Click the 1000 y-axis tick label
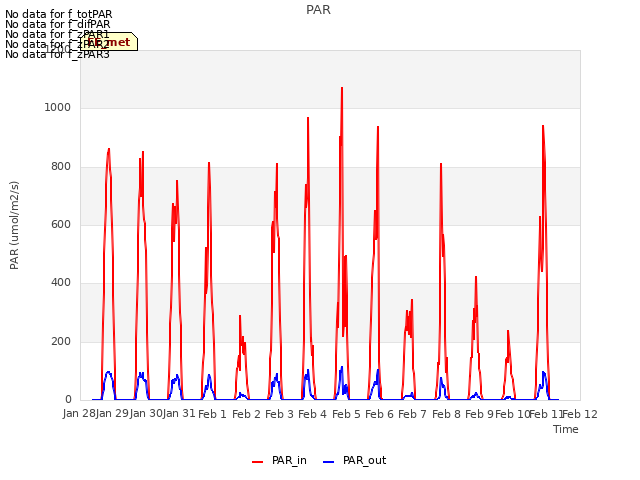 click(58, 108)
